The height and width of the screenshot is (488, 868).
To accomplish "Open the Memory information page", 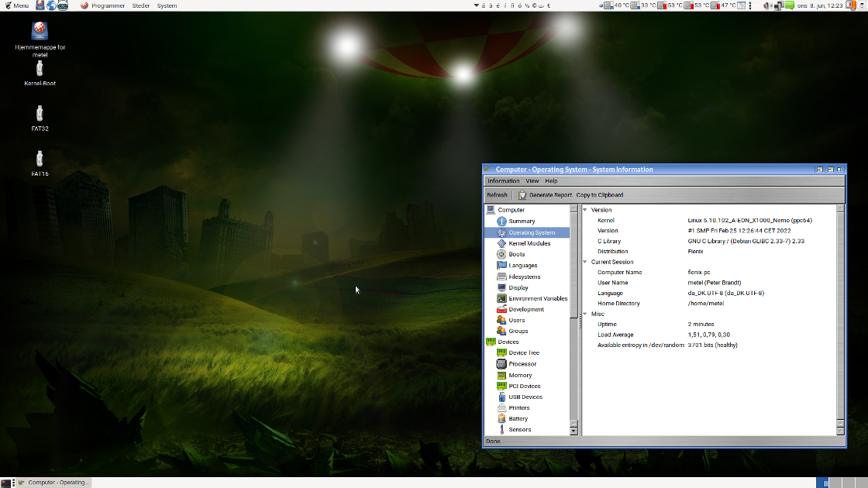I will (x=519, y=375).
